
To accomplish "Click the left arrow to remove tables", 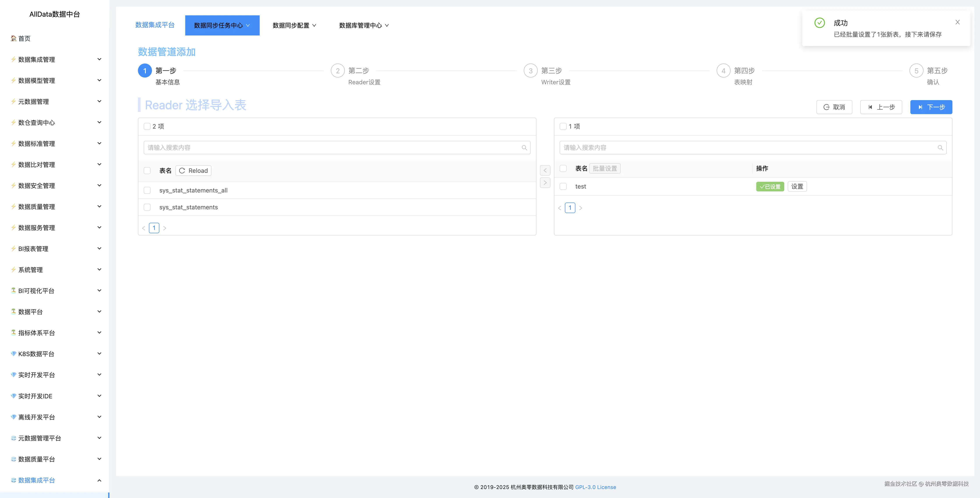I will (545, 170).
